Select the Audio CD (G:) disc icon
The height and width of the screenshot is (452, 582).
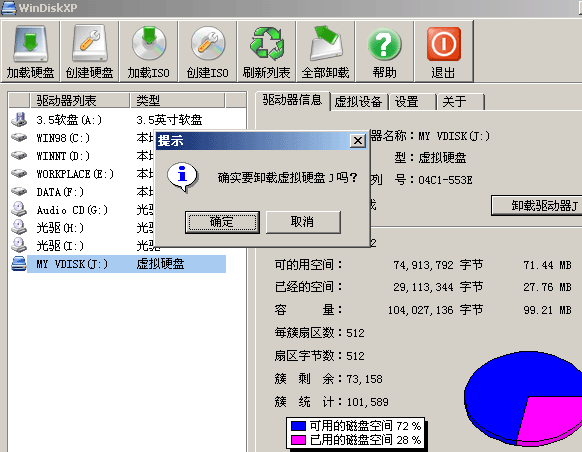[19, 209]
